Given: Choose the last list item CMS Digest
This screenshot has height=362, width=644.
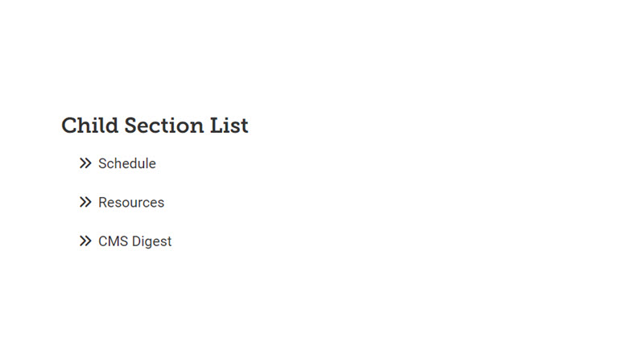Looking at the screenshot, I should pyautogui.click(x=134, y=241).
